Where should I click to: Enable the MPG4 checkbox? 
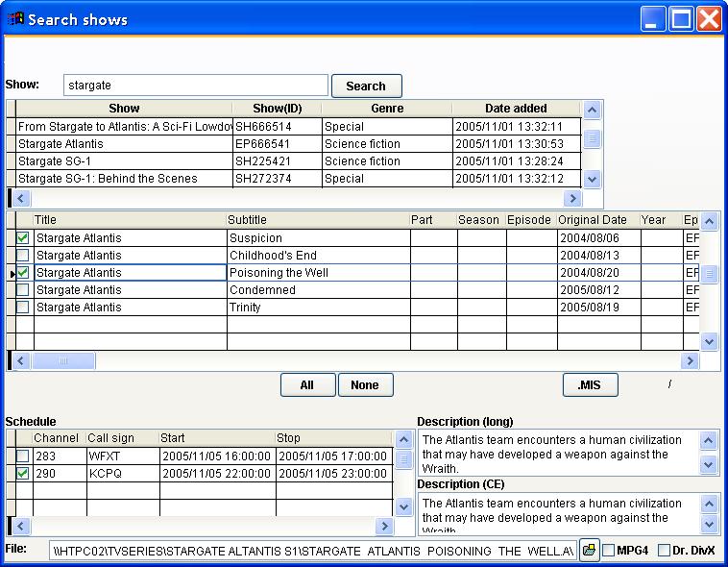click(608, 551)
